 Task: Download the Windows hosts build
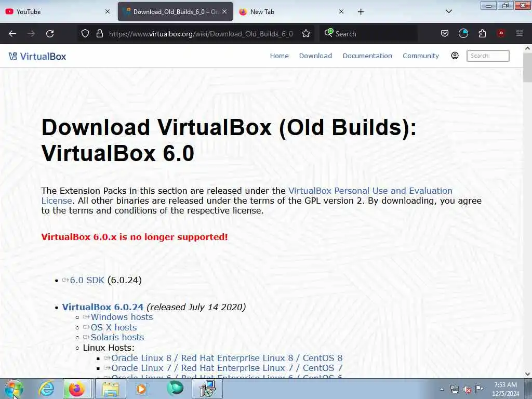pos(122,317)
